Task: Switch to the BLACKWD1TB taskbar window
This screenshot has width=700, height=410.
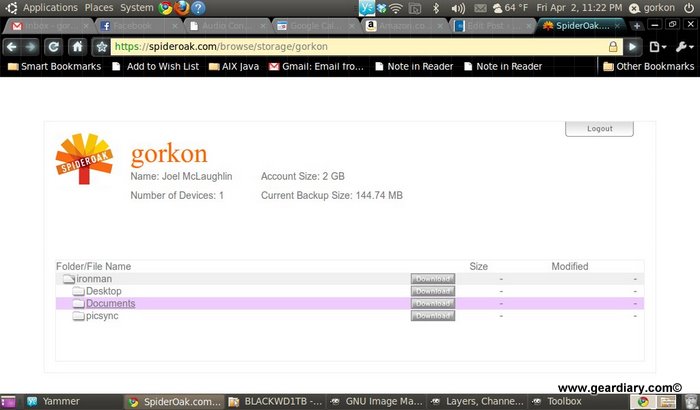Action: [275, 402]
